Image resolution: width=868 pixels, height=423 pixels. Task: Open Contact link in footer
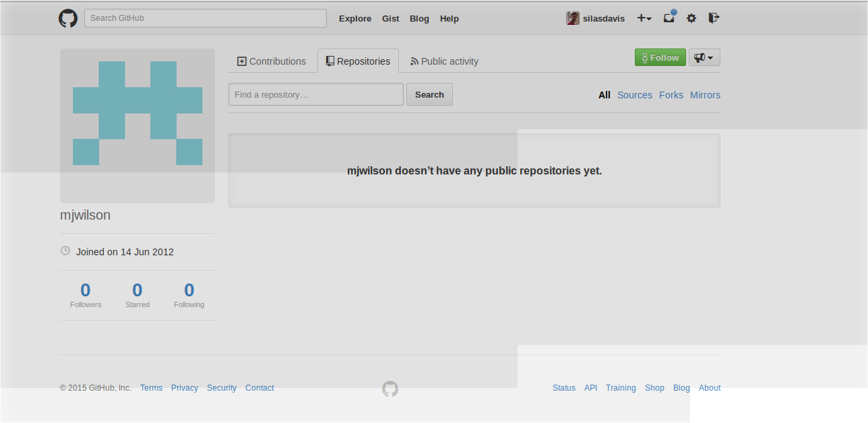[259, 388]
